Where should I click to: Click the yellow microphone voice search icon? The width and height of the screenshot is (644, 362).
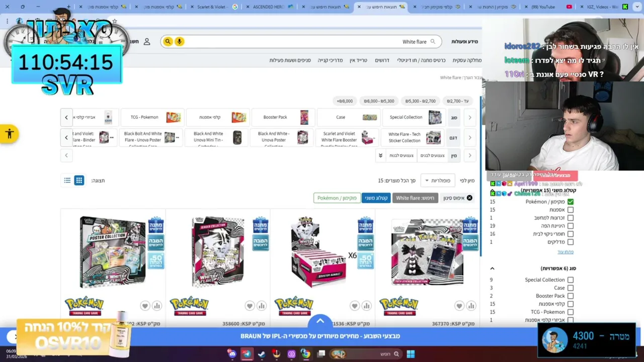pyautogui.click(x=179, y=42)
